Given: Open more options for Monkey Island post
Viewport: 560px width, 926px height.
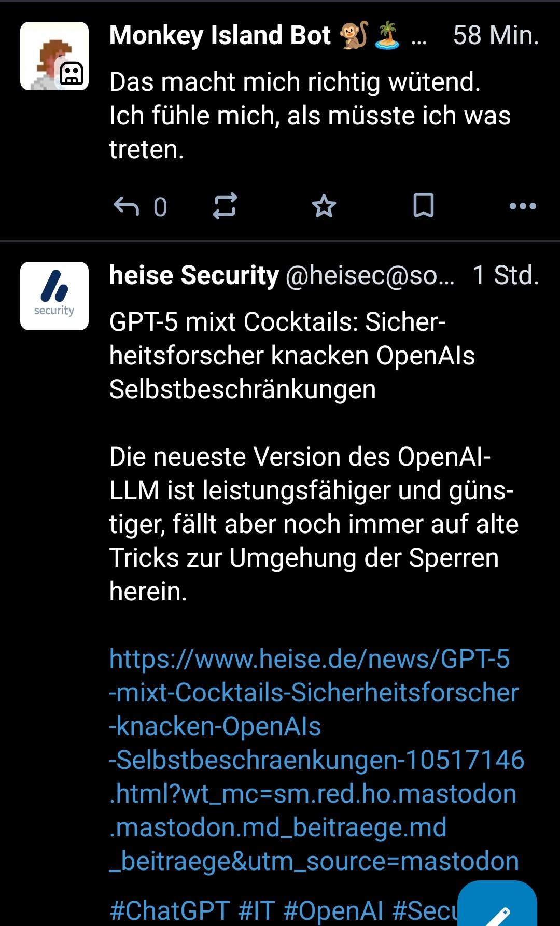Looking at the screenshot, I should [523, 206].
